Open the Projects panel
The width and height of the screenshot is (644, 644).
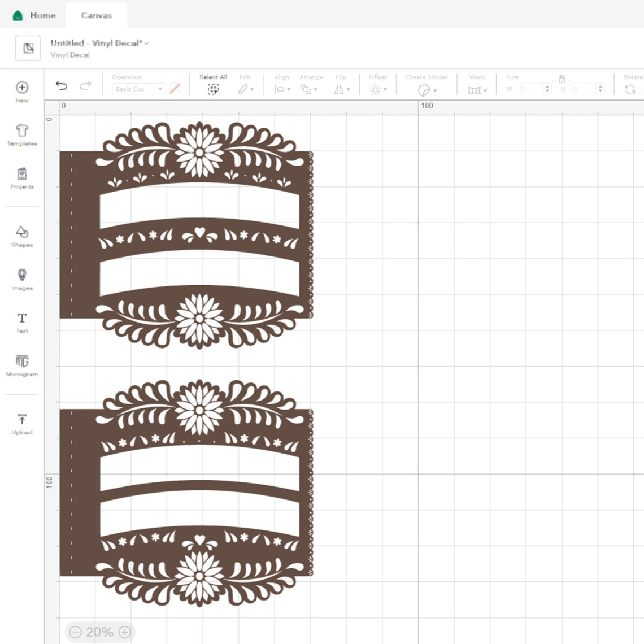[x=21, y=175]
